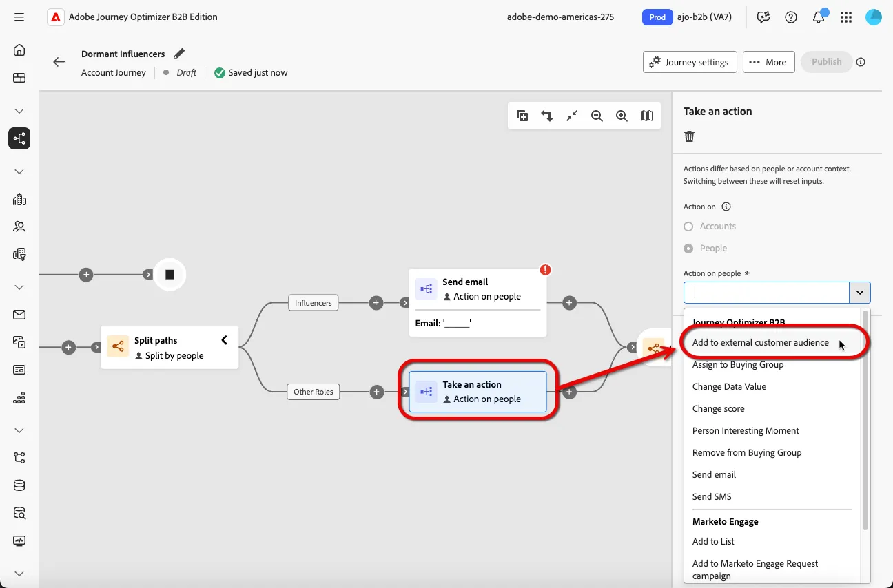Collapse the Split paths node chevron
This screenshot has width=893, height=588.
(224, 340)
